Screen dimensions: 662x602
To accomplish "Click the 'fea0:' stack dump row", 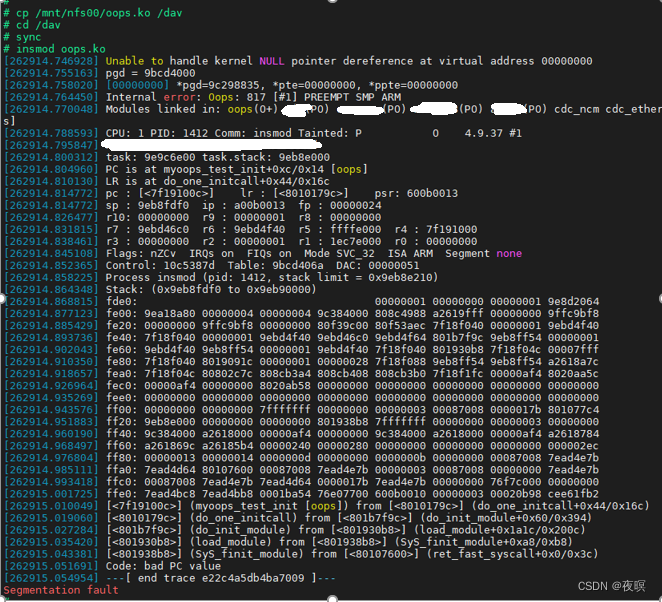I will pos(301,374).
